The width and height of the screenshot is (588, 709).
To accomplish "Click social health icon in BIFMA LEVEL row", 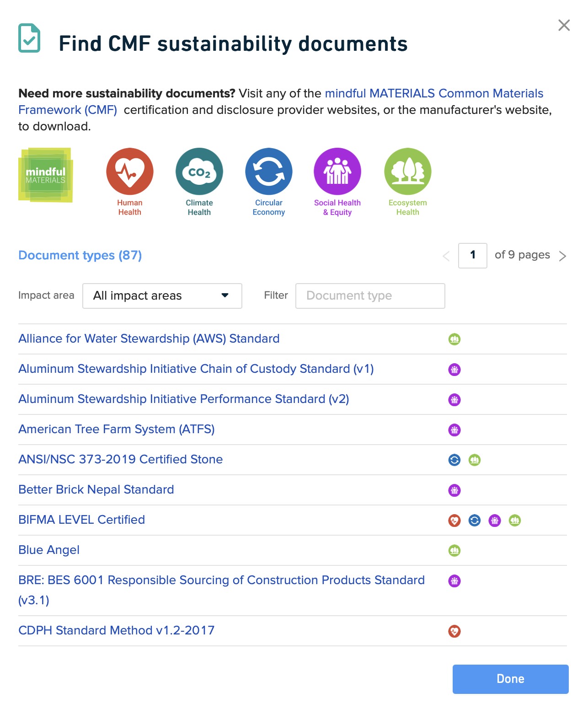I will pyautogui.click(x=495, y=520).
